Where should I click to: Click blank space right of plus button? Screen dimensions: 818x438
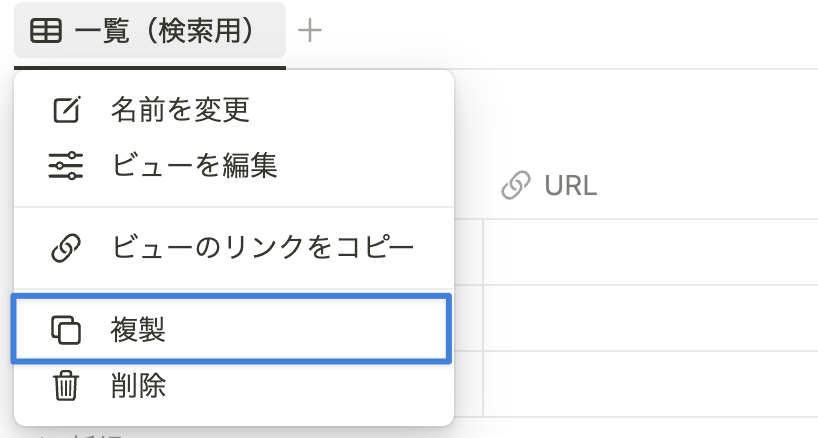pyautogui.click(x=571, y=32)
